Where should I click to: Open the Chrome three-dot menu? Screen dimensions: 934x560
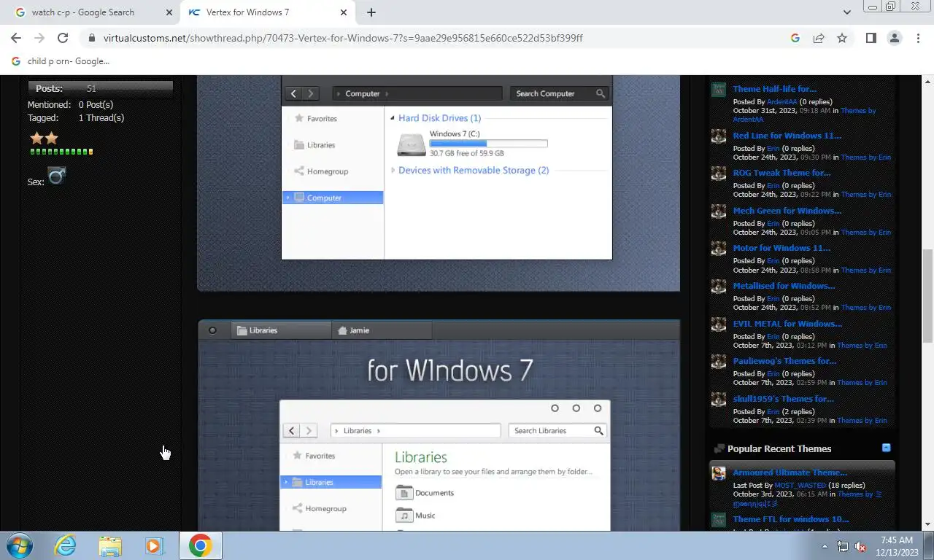(917, 38)
